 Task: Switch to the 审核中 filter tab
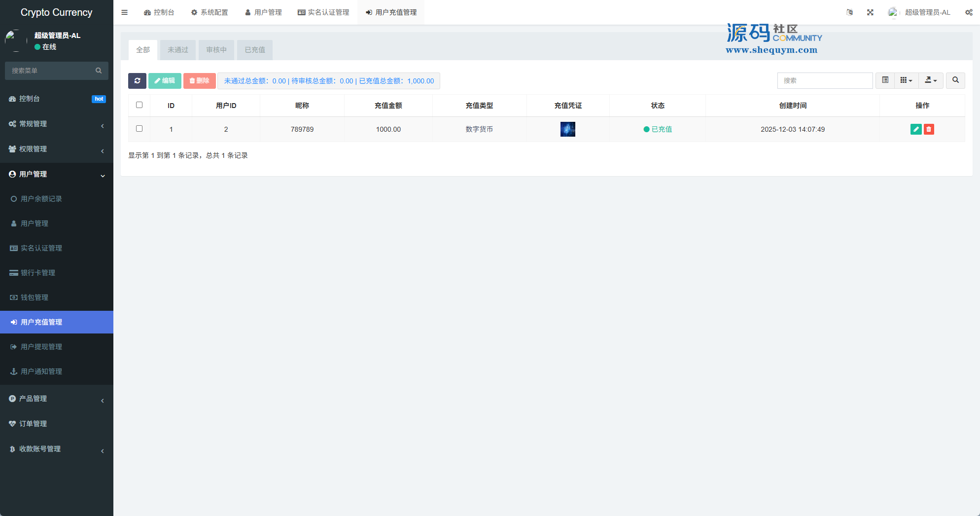216,50
